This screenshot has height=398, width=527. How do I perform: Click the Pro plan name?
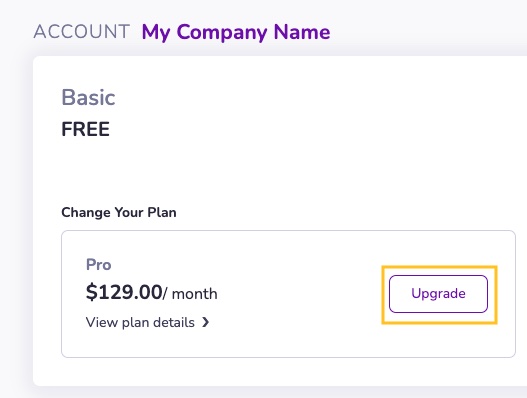click(x=98, y=265)
